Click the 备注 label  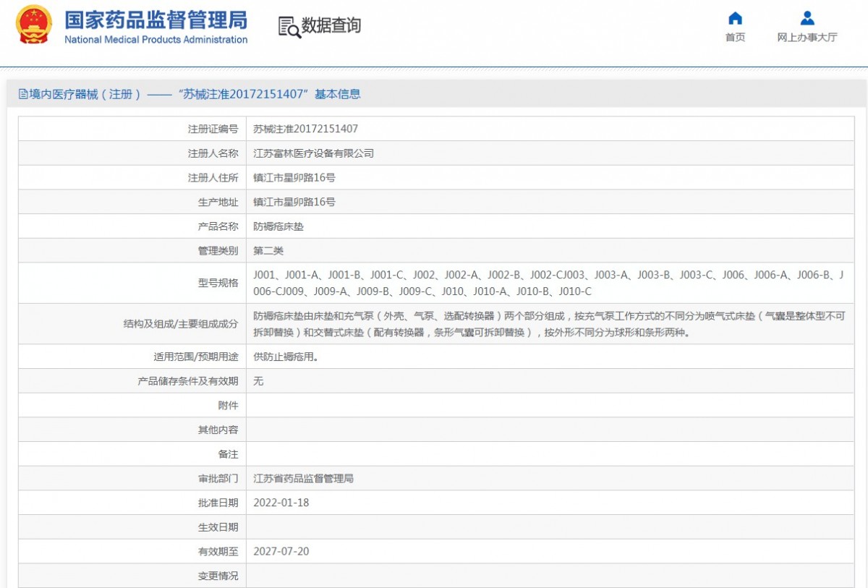click(x=228, y=454)
